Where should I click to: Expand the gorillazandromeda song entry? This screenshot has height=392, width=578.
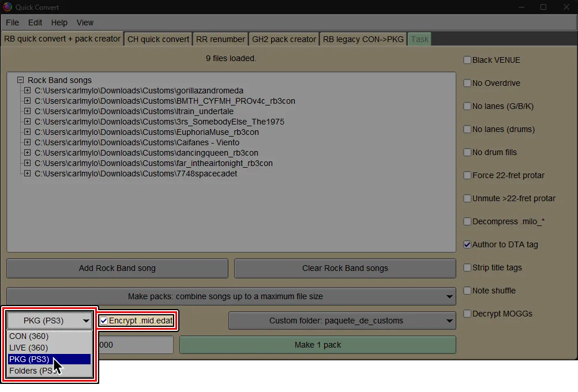(x=27, y=91)
